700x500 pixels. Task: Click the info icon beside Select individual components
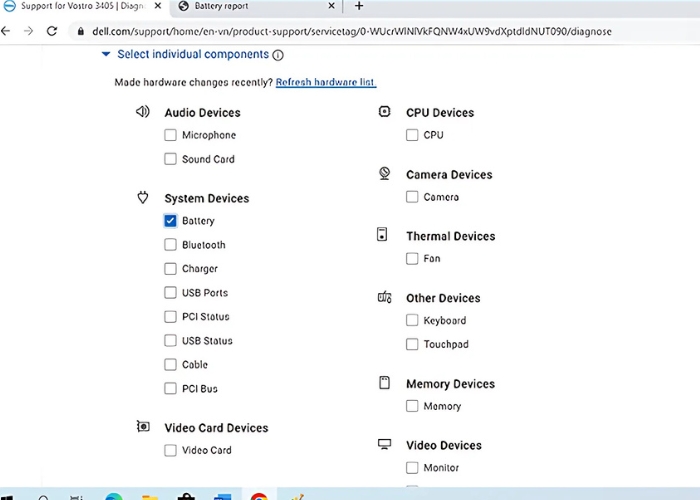[278, 56]
